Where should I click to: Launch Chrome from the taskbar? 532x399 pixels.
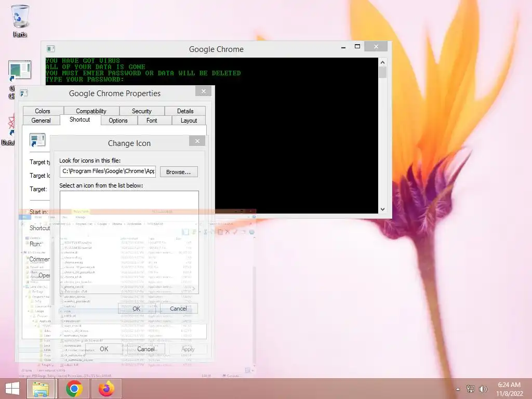coord(74,389)
